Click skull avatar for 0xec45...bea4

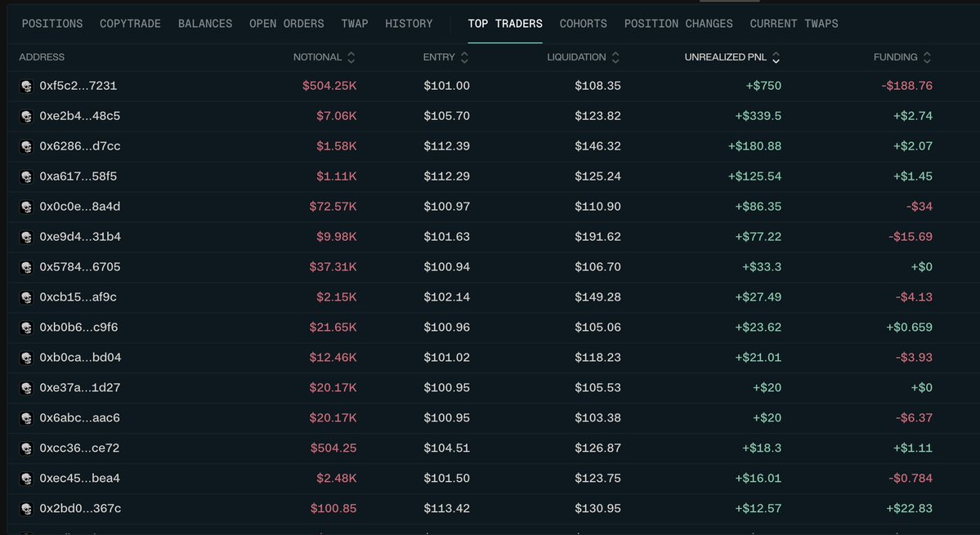tap(26, 479)
